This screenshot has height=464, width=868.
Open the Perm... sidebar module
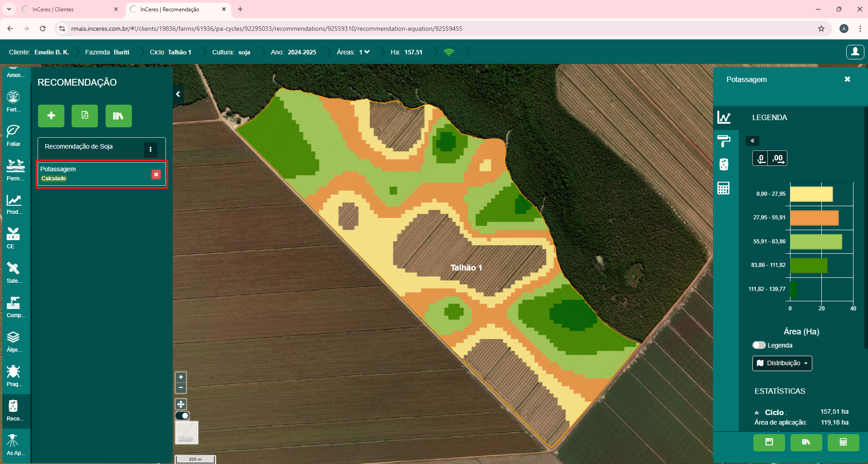tap(15, 170)
